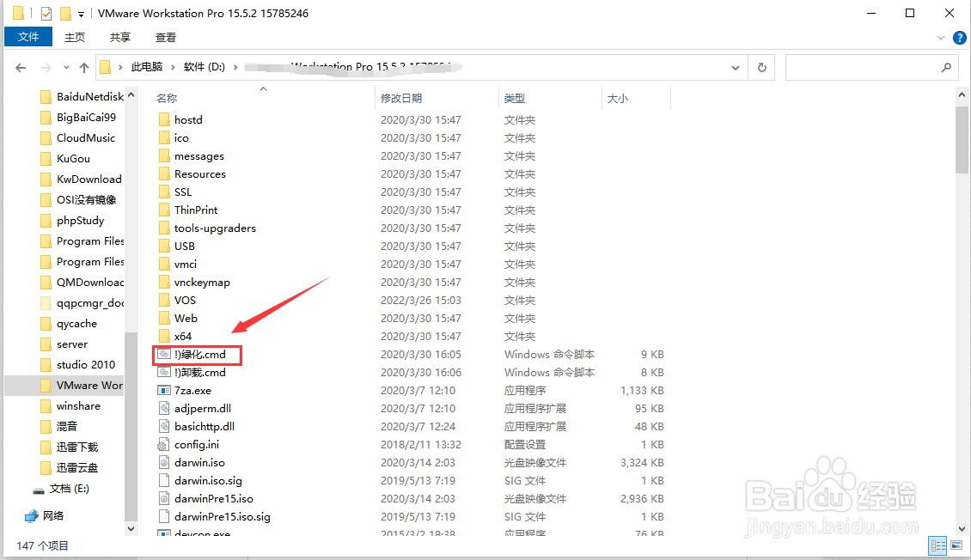Viewport: 971px width, 560px height.
Task: Switch to the 查看 ribbon tab
Action: [165, 37]
